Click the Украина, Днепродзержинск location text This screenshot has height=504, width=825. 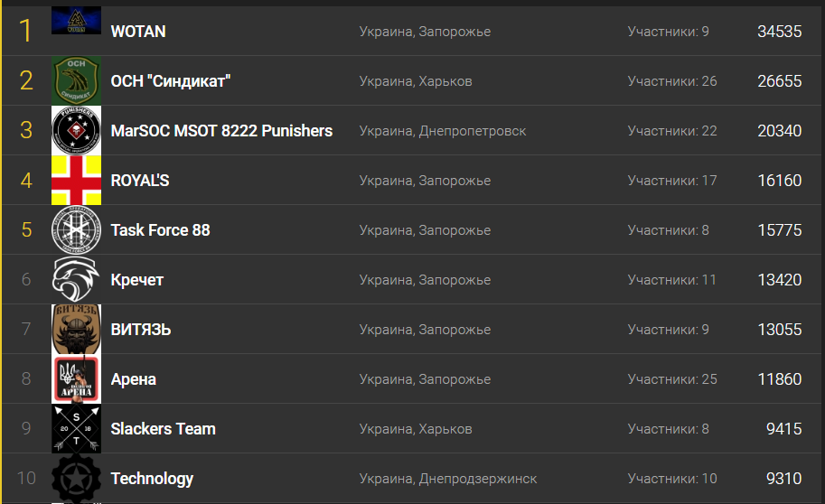pyautogui.click(x=448, y=479)
